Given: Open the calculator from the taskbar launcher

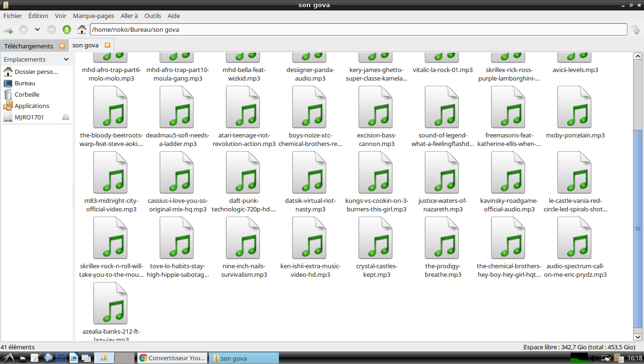Looking at the screenshot, I should [61, 358].
